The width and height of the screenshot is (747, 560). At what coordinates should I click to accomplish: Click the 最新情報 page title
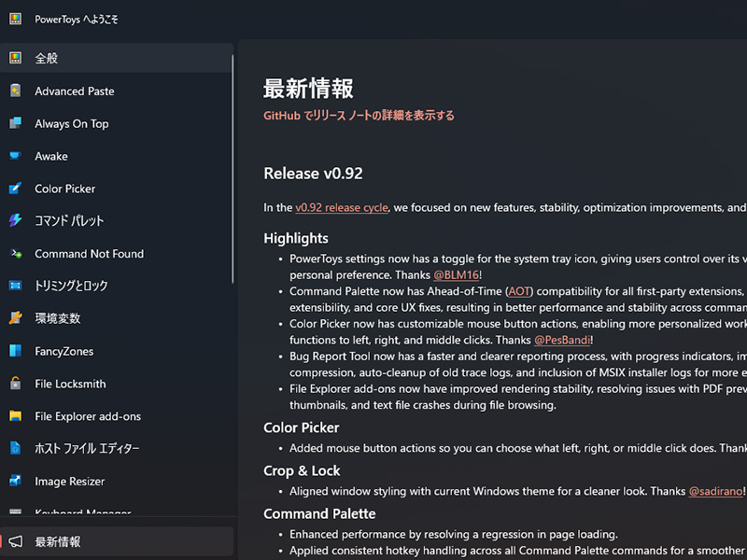pos(308,89)
